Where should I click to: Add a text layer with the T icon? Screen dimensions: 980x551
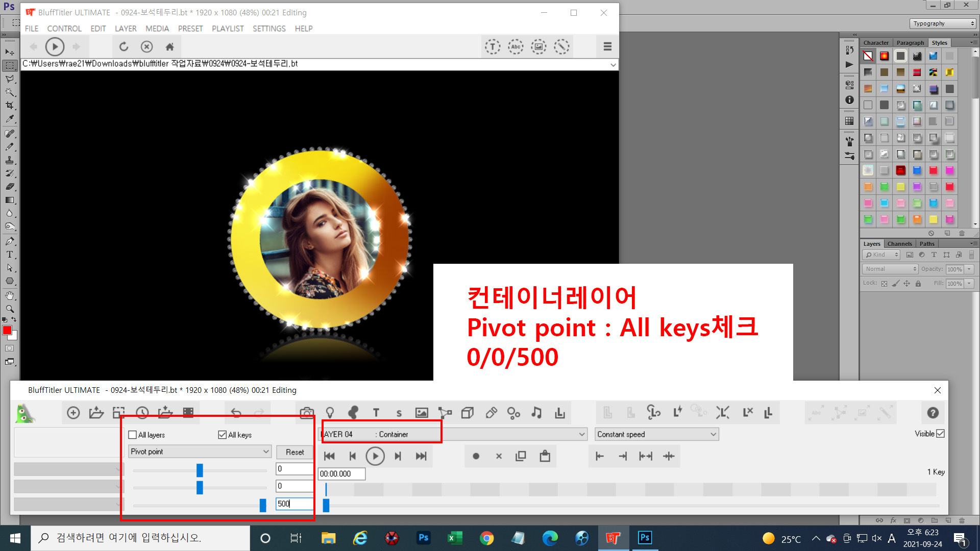click(376, 413)
